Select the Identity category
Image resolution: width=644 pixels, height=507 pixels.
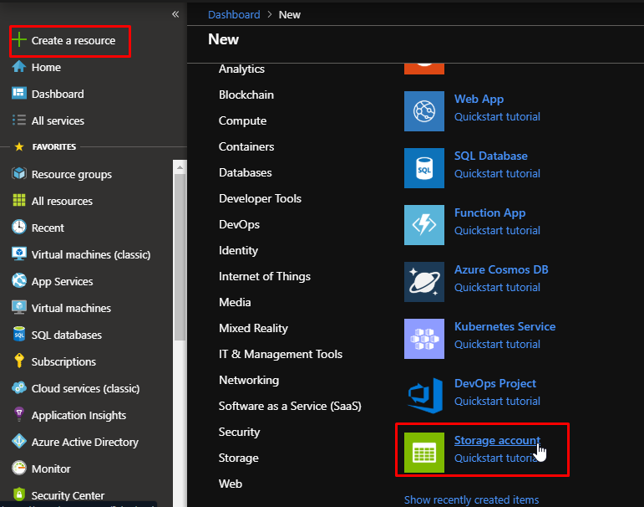pyautogui.click(x=238, y=250)
